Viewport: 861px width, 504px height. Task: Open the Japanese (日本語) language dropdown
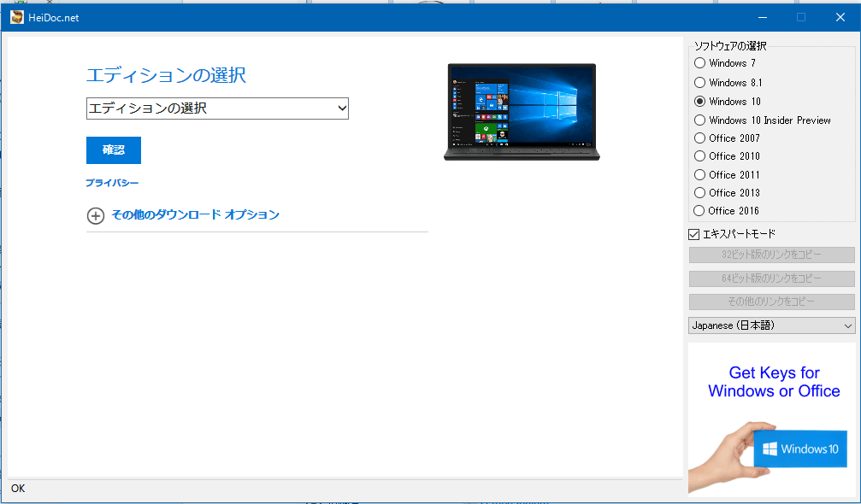point(771,325)
